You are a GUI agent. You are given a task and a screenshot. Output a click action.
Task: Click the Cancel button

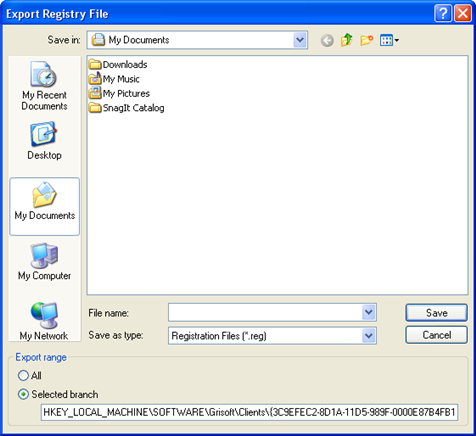[436, 335]
